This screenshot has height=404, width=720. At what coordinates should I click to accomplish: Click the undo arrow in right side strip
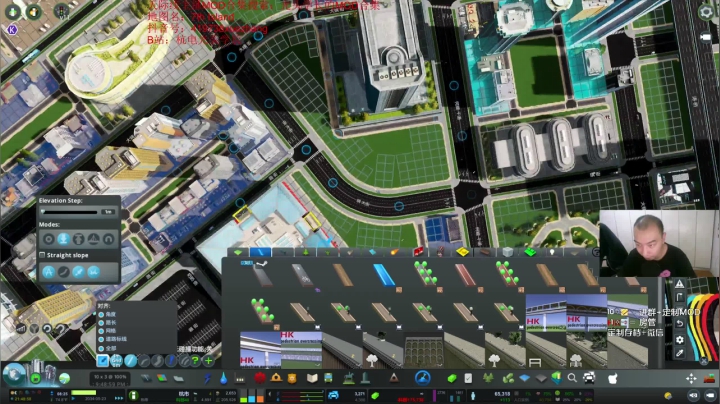680,324
